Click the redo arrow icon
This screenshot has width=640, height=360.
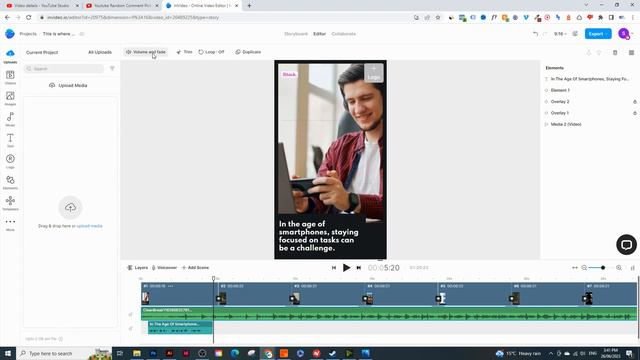coord(545,34)
